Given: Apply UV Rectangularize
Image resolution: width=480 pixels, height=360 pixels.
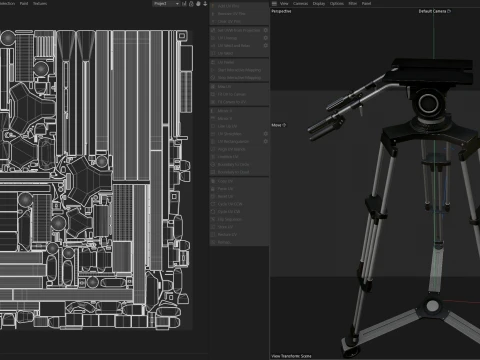Looking at the screenshot, I should 236,141.
